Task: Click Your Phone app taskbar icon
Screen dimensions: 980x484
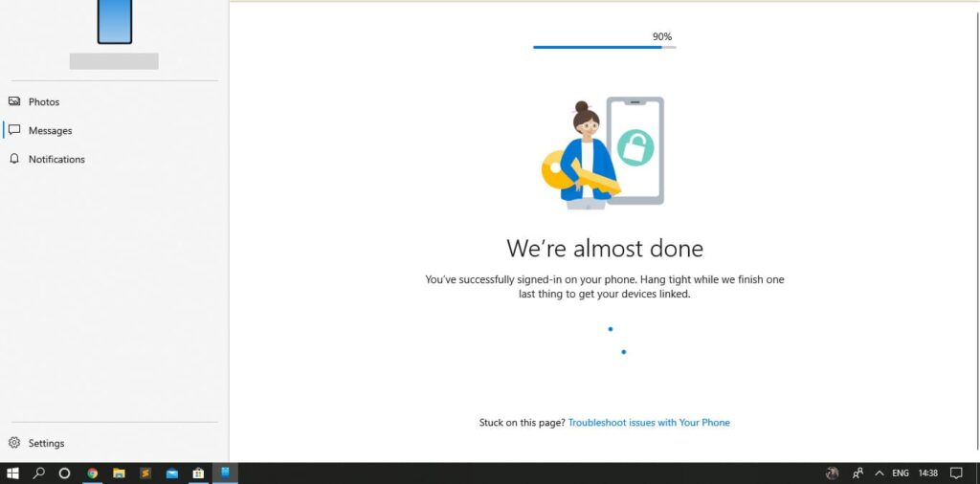Action: click(225, 473)
